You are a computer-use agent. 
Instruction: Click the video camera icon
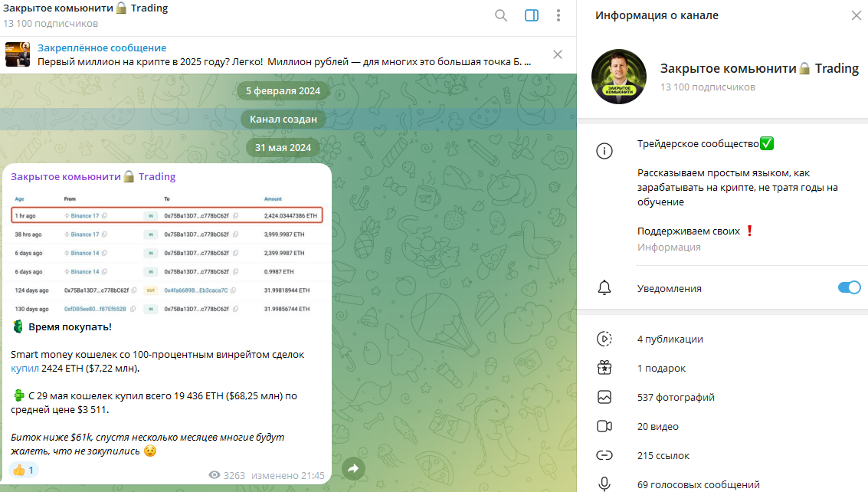point(604,426)
